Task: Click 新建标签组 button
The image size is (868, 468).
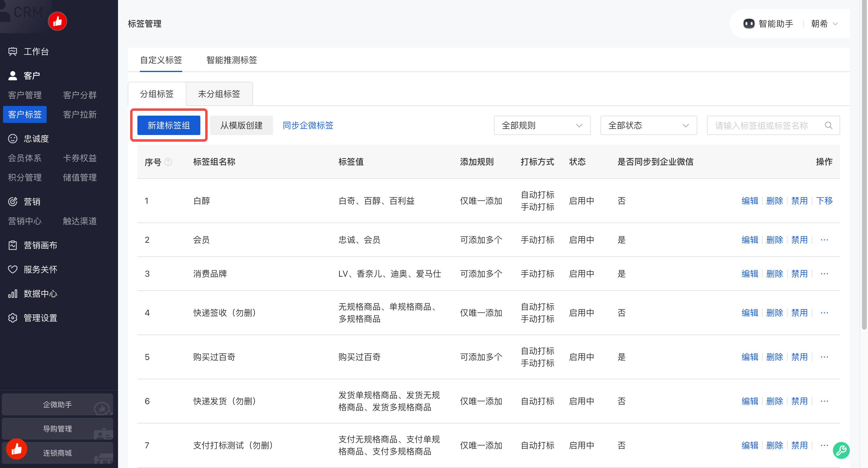Action: 169,125
